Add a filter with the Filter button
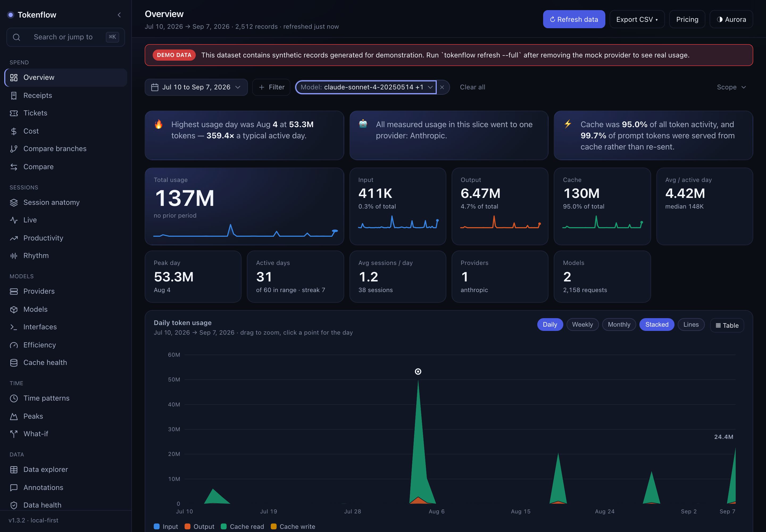This screenshot has width=766, height=532. coord(271,87)
